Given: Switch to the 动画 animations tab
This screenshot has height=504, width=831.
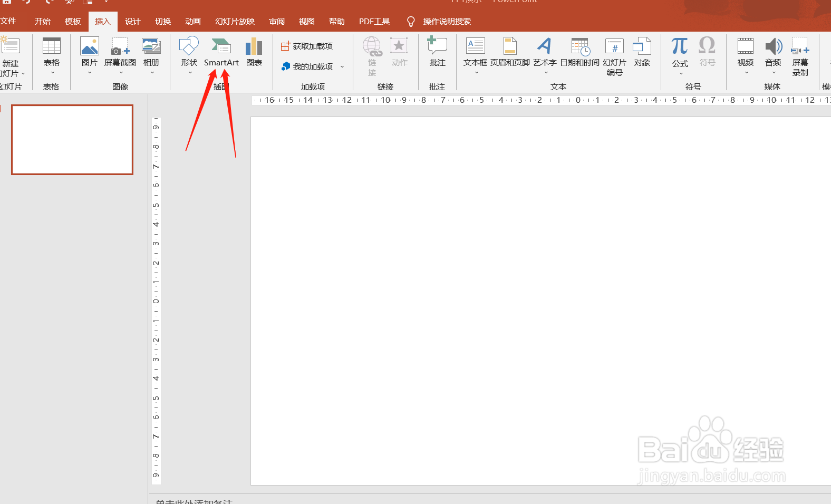Looking at the screenshot, I should click(x=193, y=21).
